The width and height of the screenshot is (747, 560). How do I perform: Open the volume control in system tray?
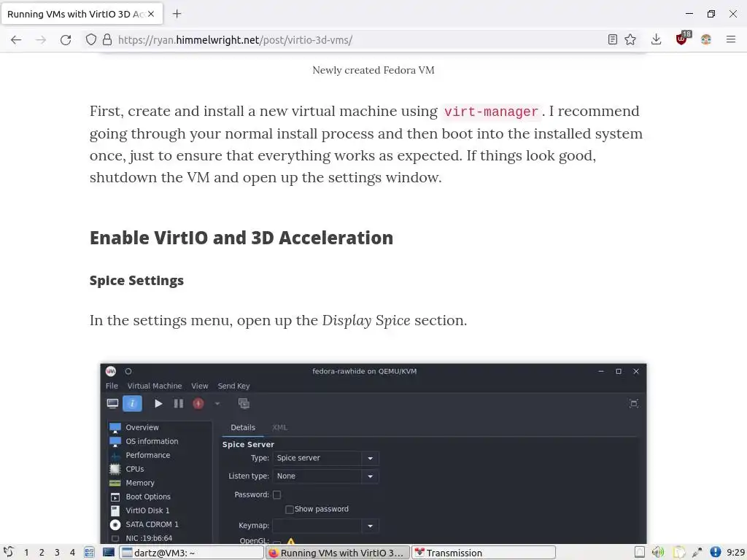(x=658, y=553)
